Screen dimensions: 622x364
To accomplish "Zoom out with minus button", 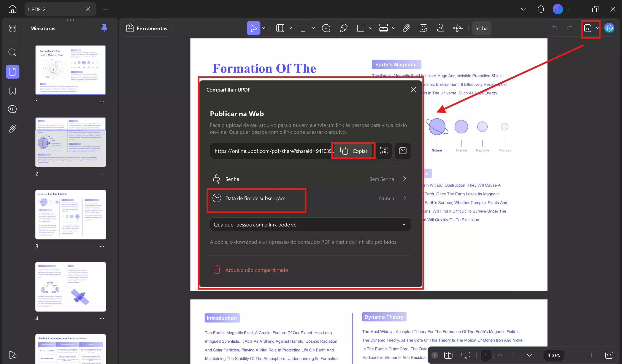I will coord(574,355).
